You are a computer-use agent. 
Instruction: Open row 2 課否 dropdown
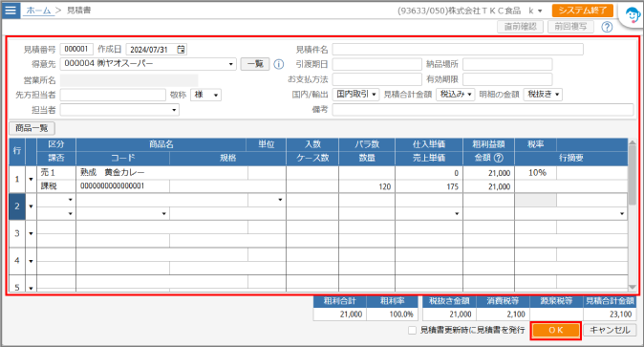[71, 213]
